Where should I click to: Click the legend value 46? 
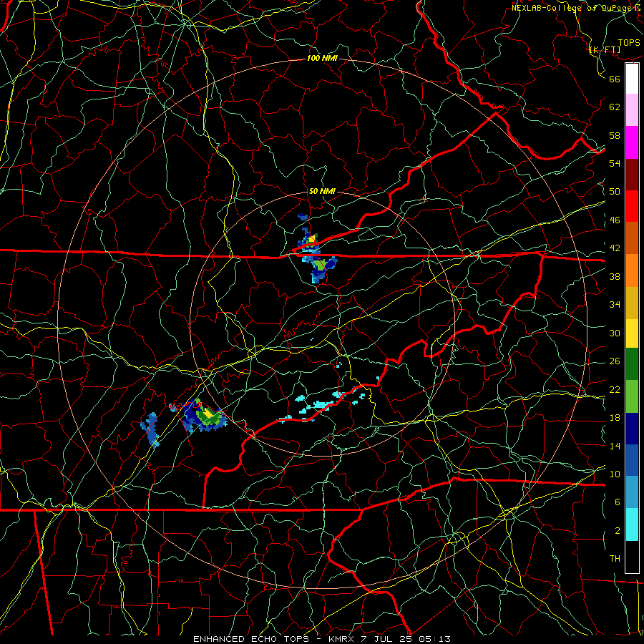tap(615, 220)
